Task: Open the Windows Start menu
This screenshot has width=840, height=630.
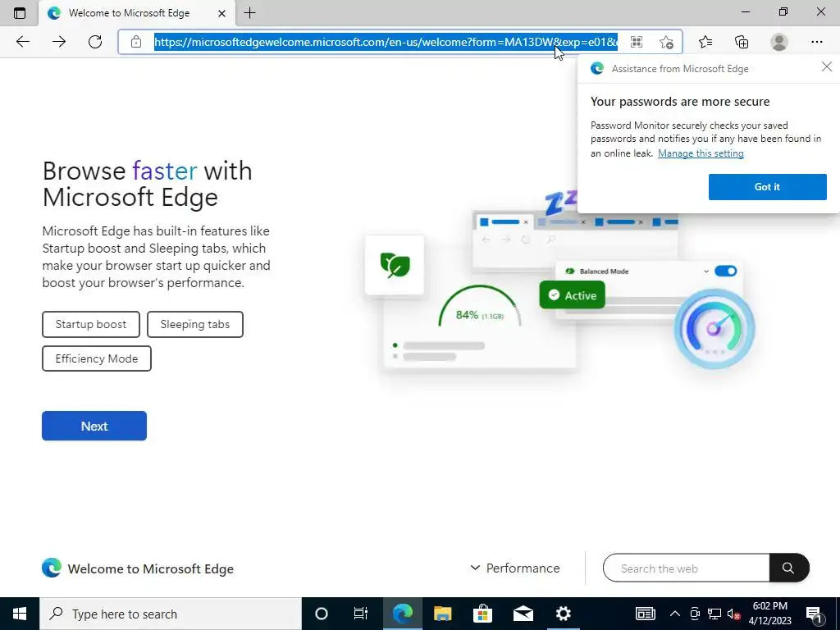Action: 20,614
